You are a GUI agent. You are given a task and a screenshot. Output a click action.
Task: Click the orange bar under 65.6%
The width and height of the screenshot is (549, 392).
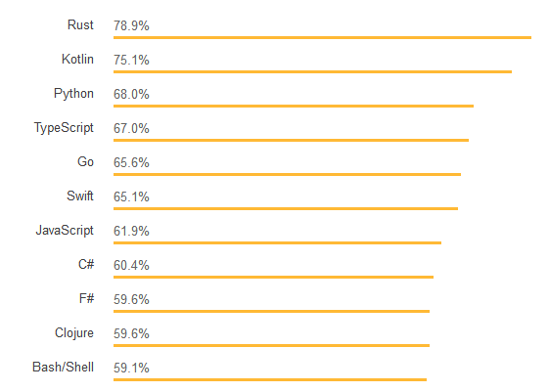(x=287, y=174)
